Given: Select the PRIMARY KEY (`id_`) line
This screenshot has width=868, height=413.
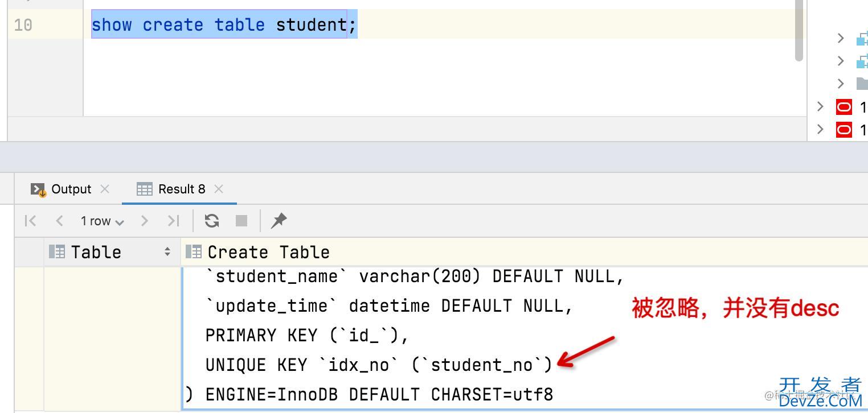Looking at the screenshot, I should [x=308, y=336].
